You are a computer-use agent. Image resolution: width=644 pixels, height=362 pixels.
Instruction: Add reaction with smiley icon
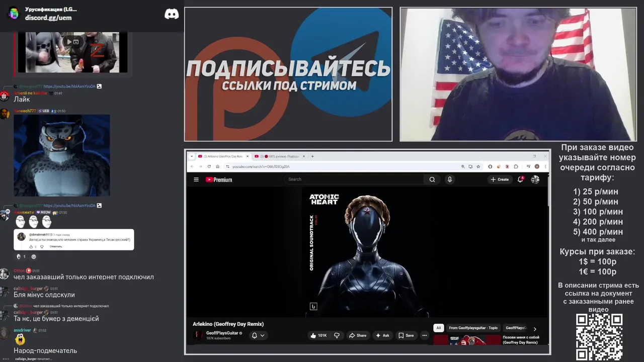click(x=34, y=256)
